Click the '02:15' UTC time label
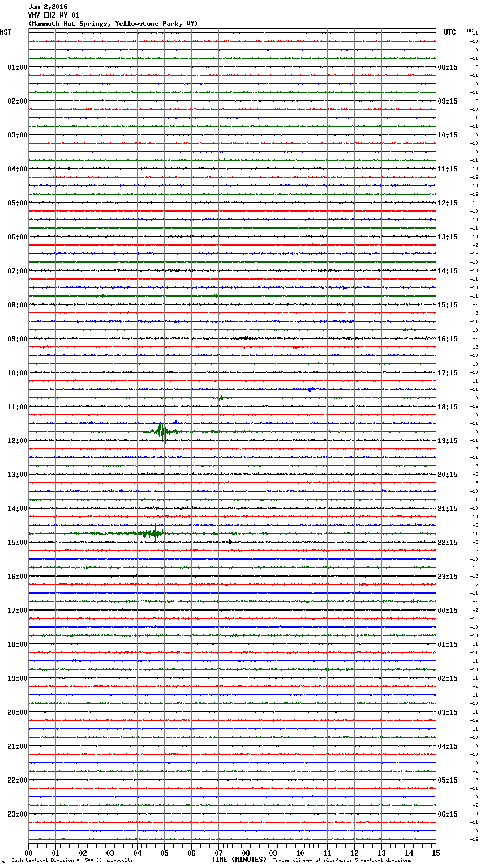Screen dimensions: 481x868 pos(448,678)
